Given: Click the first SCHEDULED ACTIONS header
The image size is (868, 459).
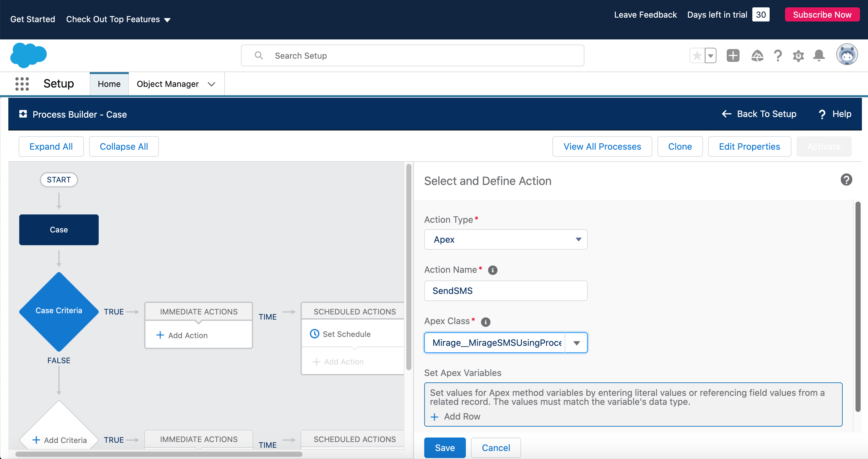Looking at the screenshot, I should click(353, 312).
